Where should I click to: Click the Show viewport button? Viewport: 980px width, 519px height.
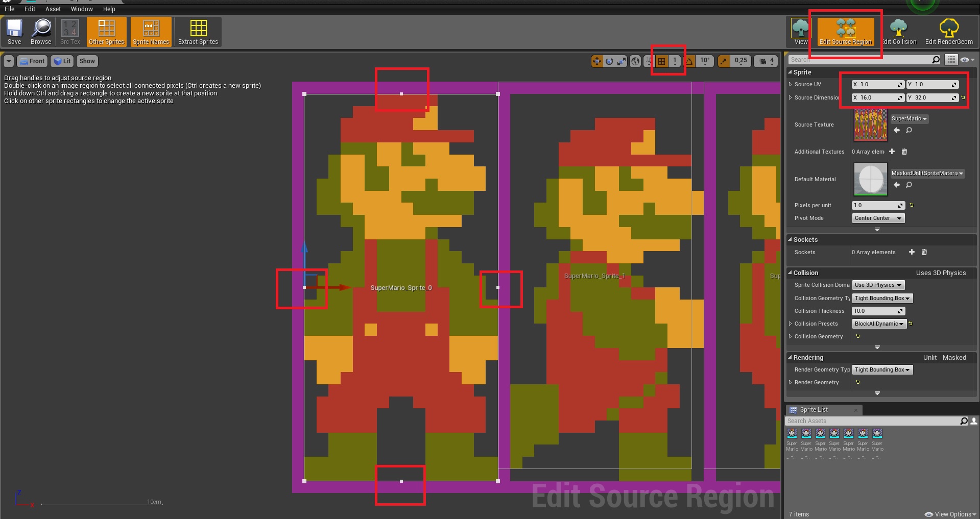coord(87,61)
